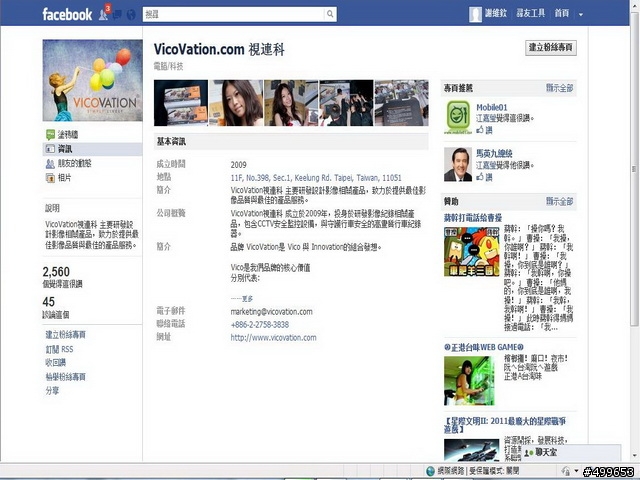This screenshot has width=640, height=480.
Task: Click the Share (分享) link
Action: click(x=52, y=391)
